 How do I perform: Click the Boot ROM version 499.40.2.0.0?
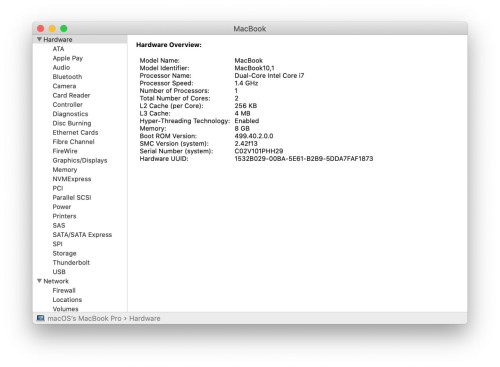coord(254,136)
